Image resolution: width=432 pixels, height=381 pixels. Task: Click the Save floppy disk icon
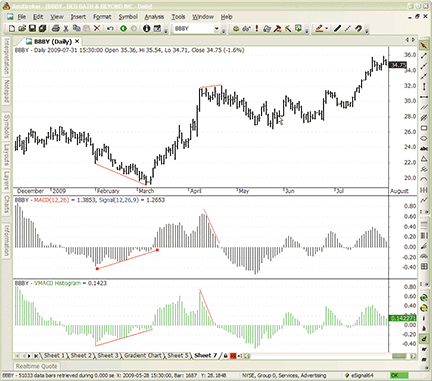(32, 29)
